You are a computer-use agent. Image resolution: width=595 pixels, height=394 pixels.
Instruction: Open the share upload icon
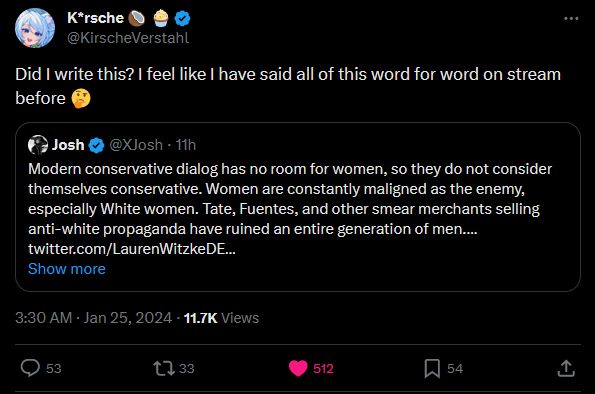click(x=566, y=368)
